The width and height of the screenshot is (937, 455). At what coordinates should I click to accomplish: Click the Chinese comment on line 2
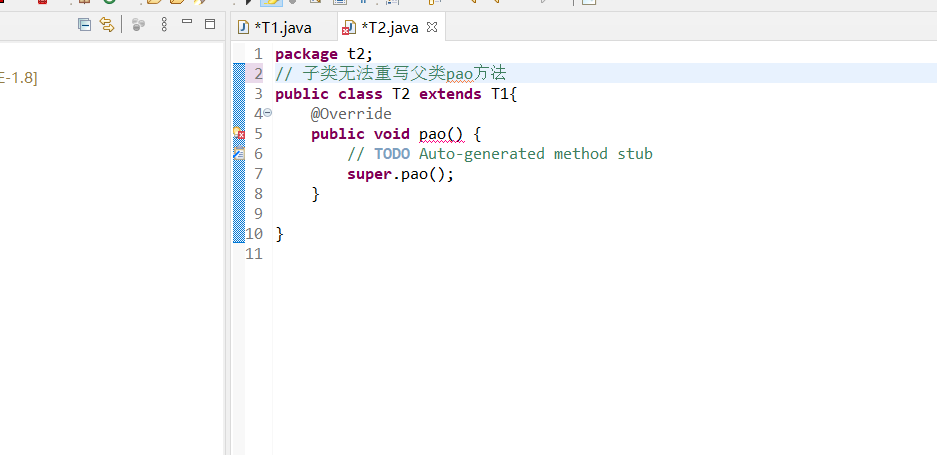tap(391, 74)
